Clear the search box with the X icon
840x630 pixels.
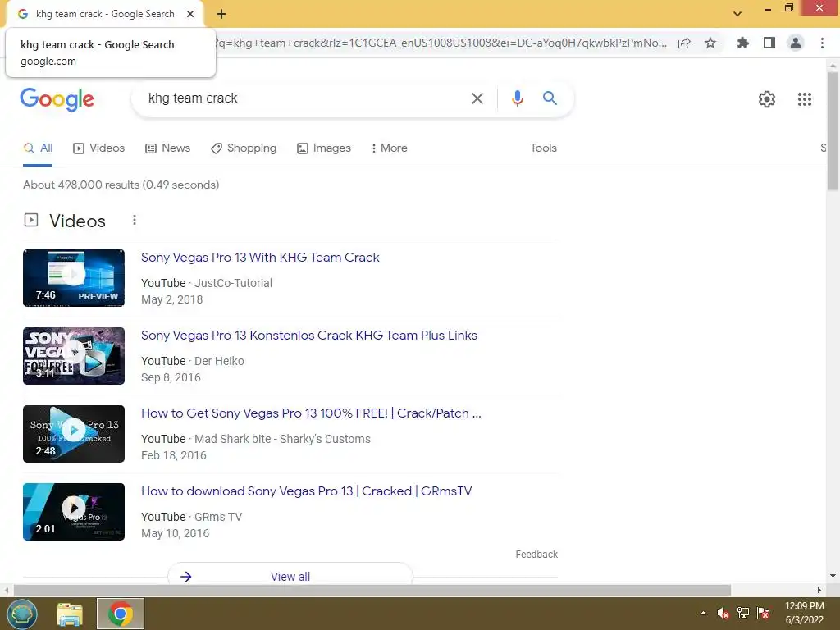[x=477, y=98]
